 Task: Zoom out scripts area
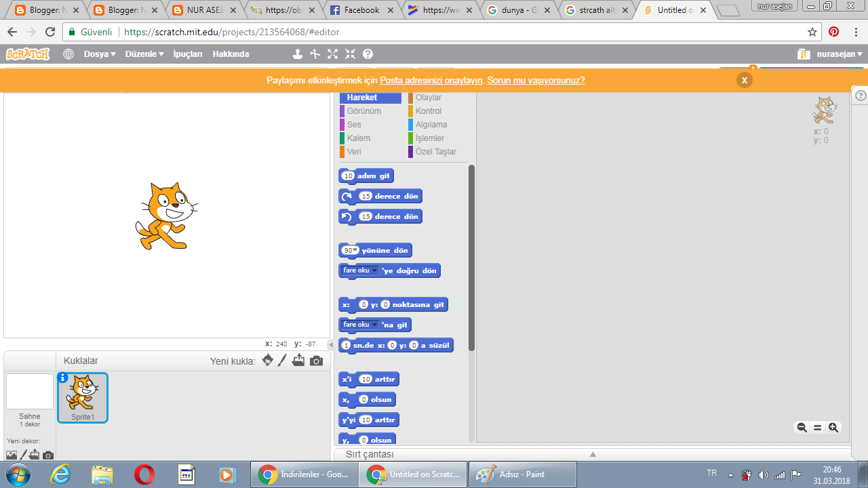pos(802,428)
